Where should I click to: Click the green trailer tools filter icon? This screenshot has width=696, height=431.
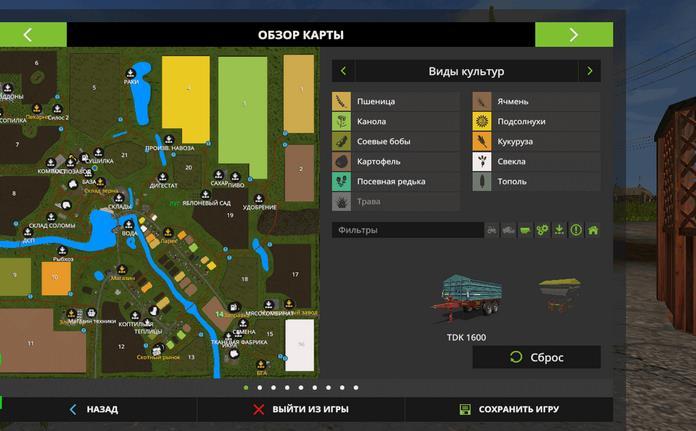525,230
